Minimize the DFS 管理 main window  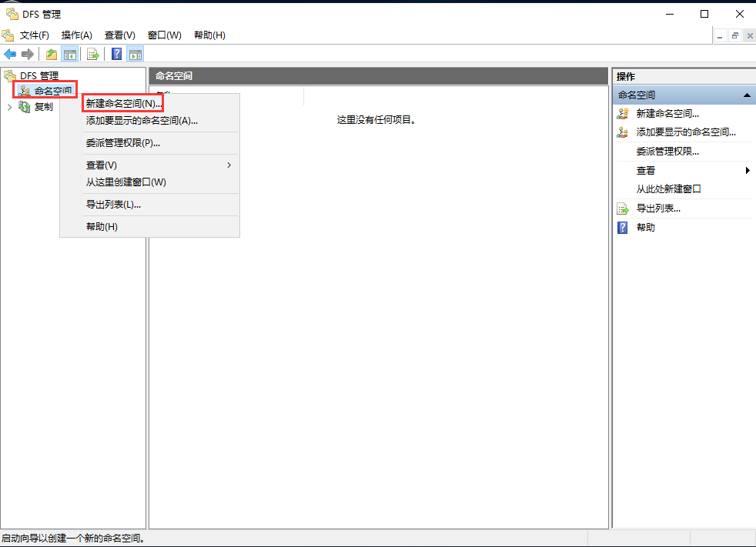tap(670, 14)
